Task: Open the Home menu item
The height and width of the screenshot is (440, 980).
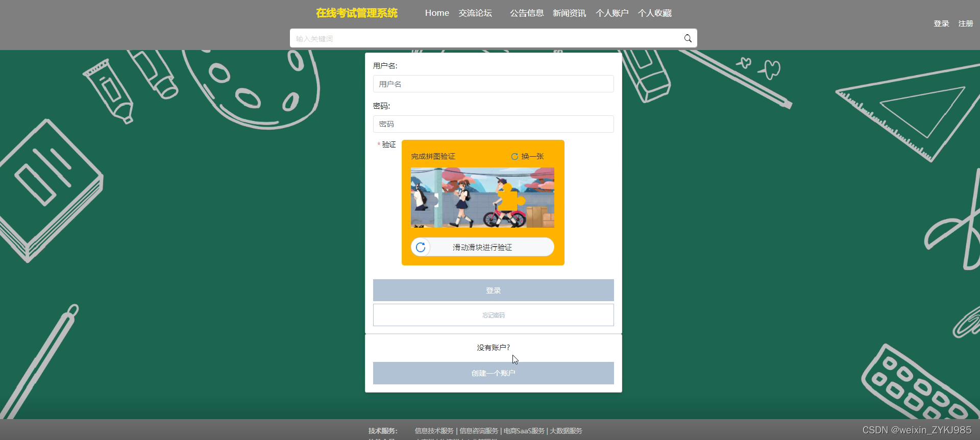Action: coord(437,13)
